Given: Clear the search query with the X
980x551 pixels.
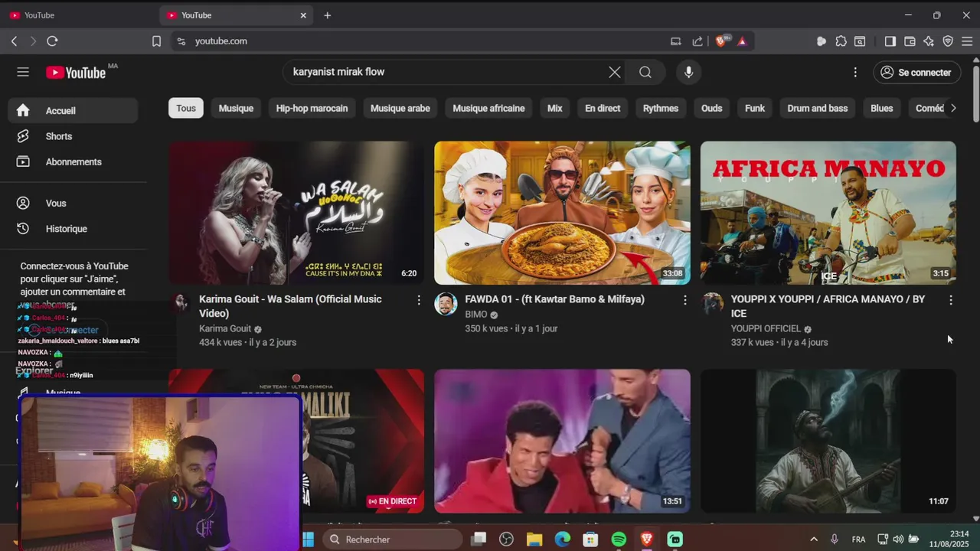Looking at the screenshot, I should [615, 72].
